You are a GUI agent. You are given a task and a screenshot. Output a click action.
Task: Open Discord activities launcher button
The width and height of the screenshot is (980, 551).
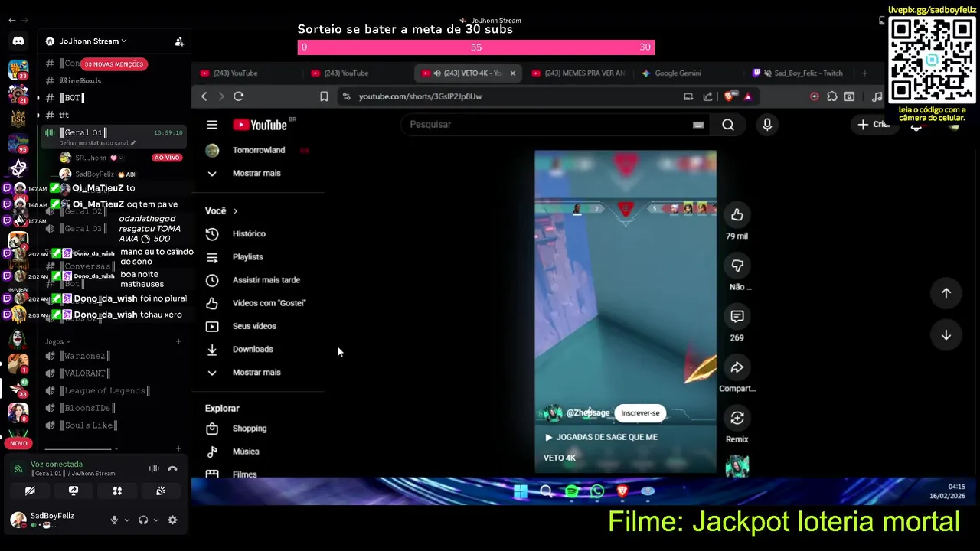tap(117, 491)
